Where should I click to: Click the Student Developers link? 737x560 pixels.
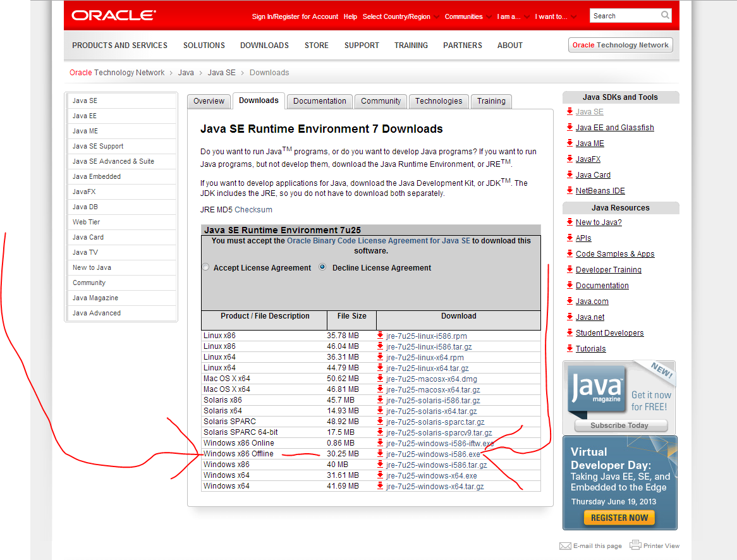pos(609,333)
